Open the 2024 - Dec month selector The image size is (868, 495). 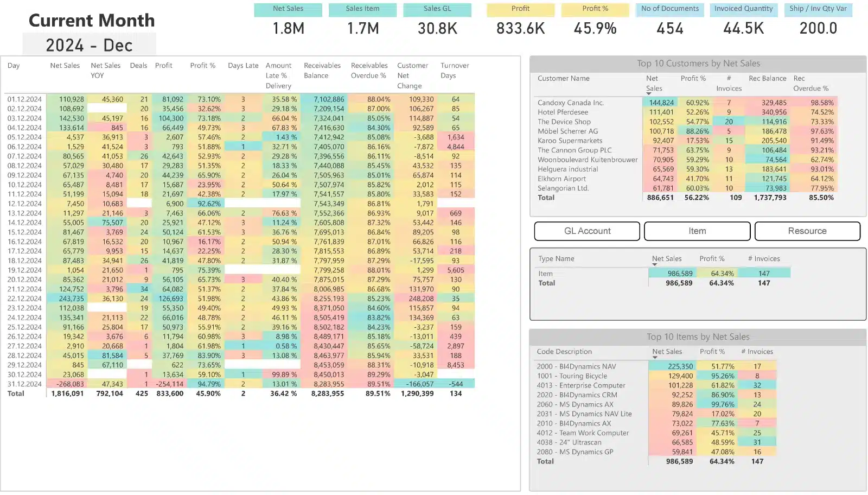[x=90, y=45]
